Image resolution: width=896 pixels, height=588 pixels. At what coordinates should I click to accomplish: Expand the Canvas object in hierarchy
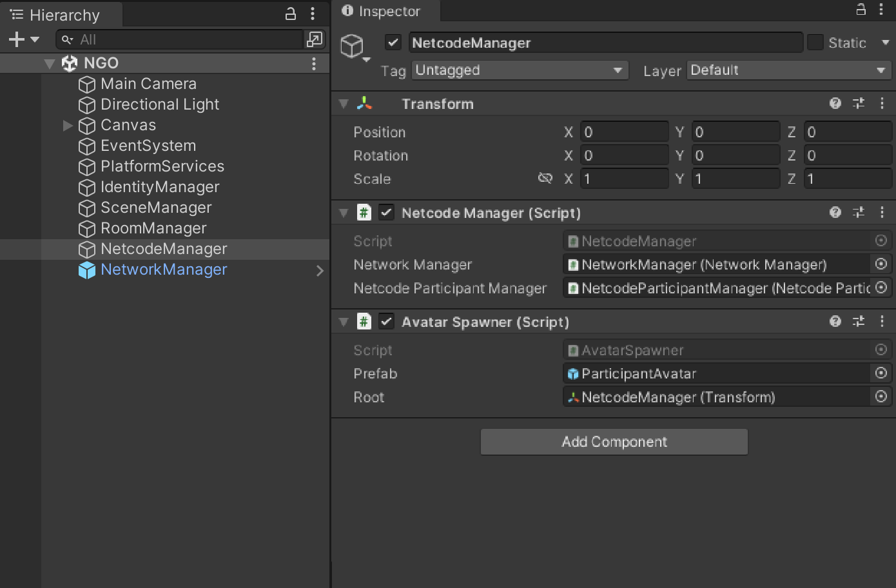pos(68,125)
